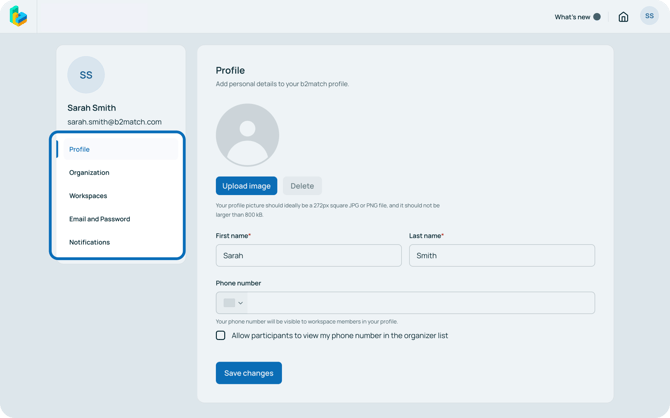Click the country flag in phone field
Image resolution: width=670 pixels, height=418 pixels.
tap(229, 303)
